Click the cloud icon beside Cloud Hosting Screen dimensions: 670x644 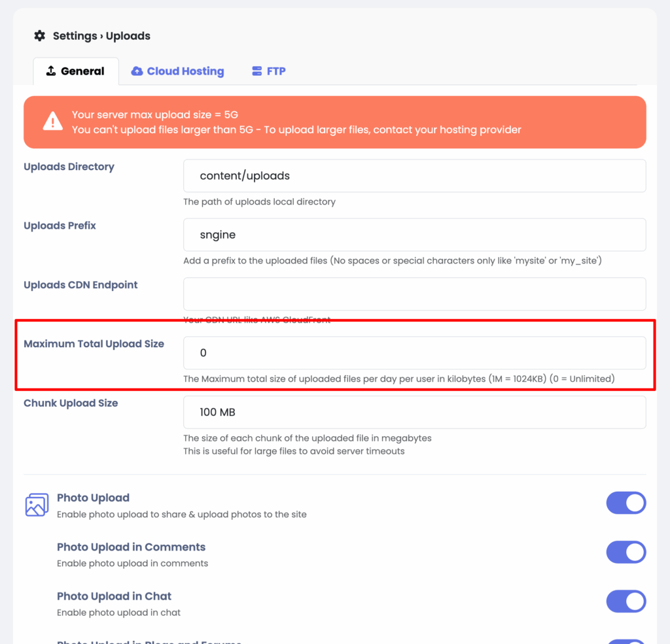click(137, 71)
